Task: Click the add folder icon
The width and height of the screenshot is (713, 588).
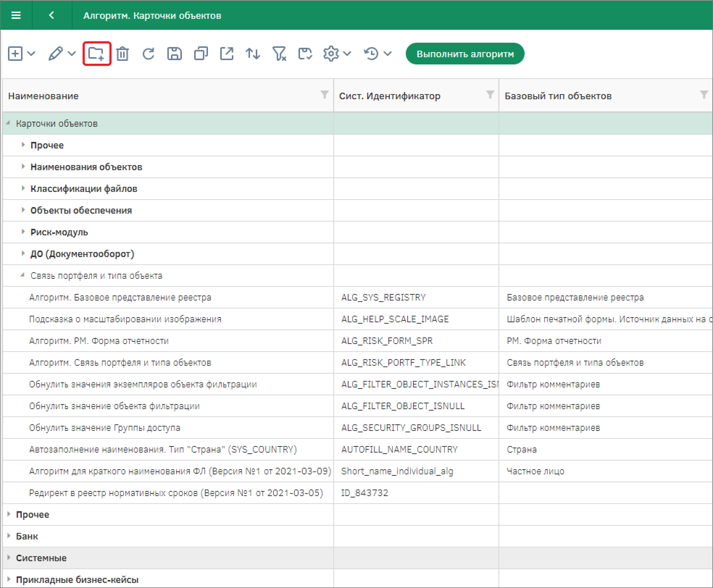Action: point(96,54)
